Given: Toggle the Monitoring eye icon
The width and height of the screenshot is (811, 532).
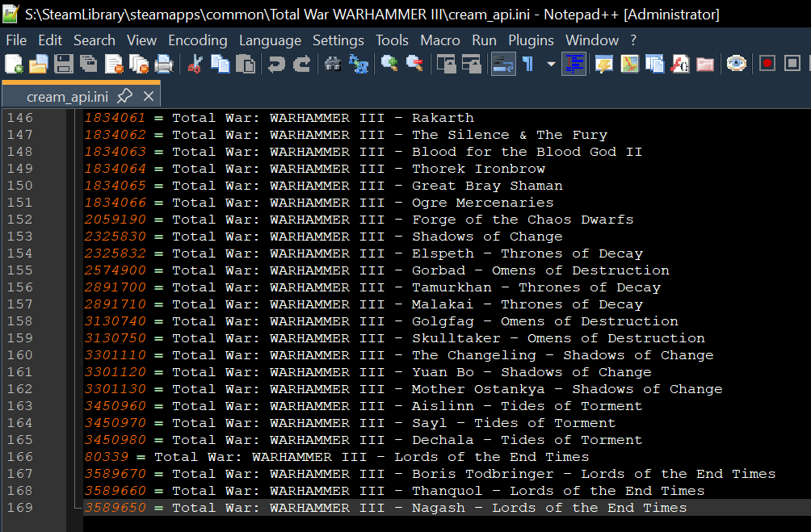Looking at the screenshot, I should pyautogui.click(x=736, y=64).
